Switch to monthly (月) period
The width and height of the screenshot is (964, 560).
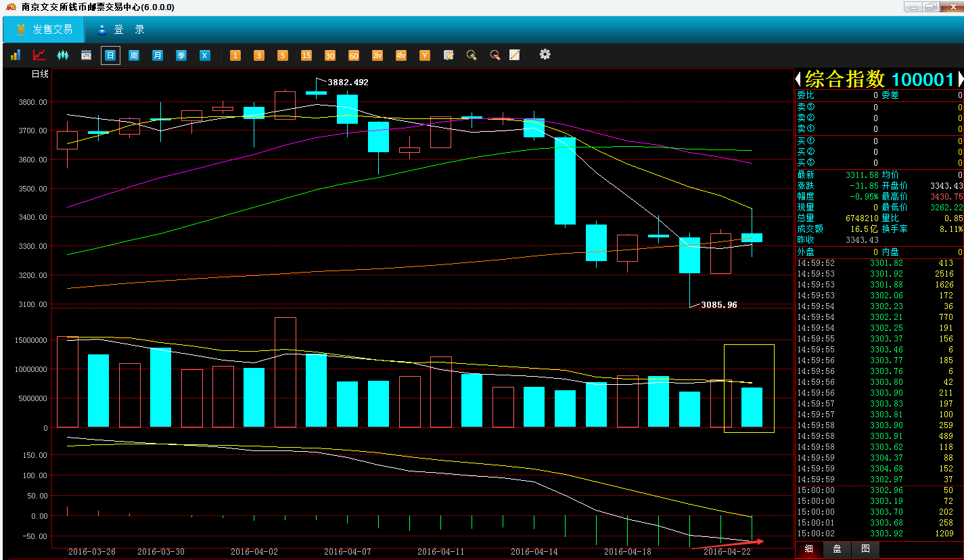157,55
